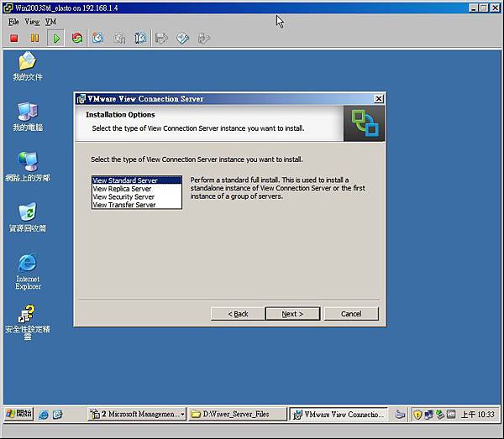Click the Back button

[x=238, y=314]
